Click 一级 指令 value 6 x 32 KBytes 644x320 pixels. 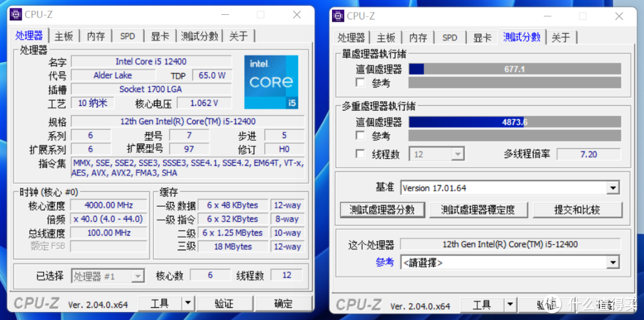pos(233,219)
